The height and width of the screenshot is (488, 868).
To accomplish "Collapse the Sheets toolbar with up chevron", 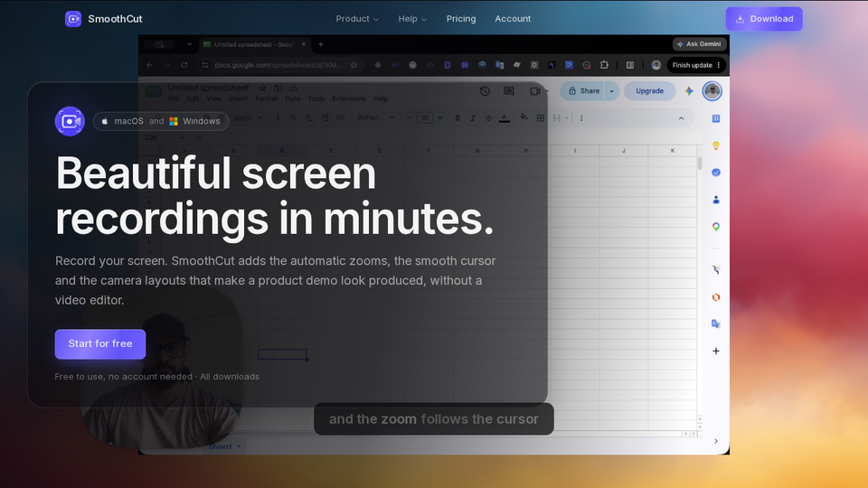I will click(x=681, y=117).
